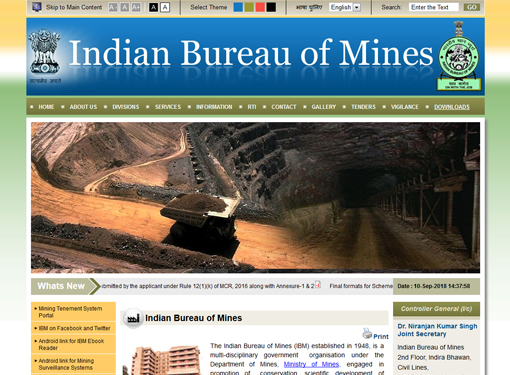This screenshot has height=375, width=510.
Task: Open the English language dropdown
Action: pyautogui.click(x=345, y=7)
